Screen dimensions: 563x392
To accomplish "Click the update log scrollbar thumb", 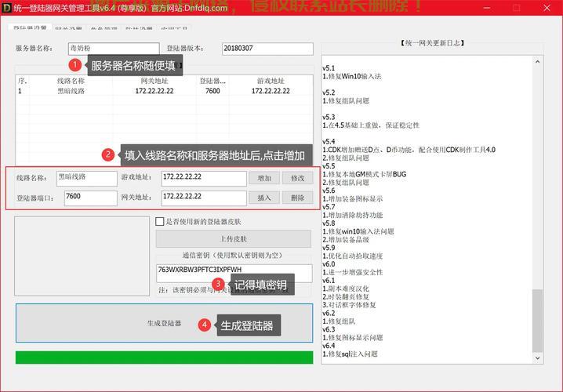I will (x=537, y=321).
